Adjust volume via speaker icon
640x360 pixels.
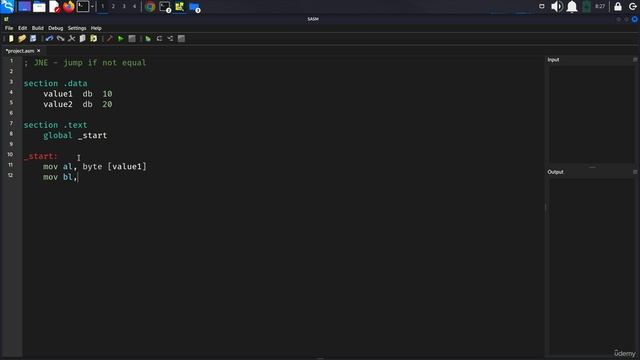(557, 7)
